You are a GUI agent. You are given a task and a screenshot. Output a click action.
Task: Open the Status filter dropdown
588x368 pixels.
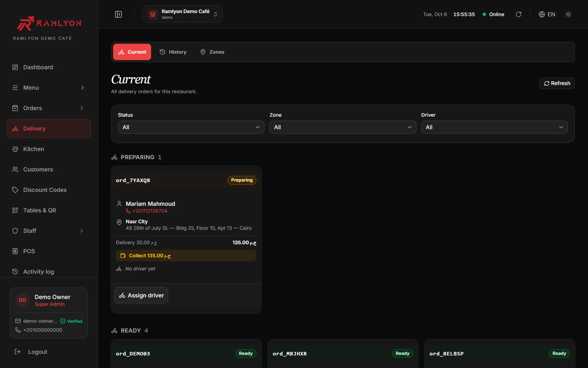(x=191, y=127)
